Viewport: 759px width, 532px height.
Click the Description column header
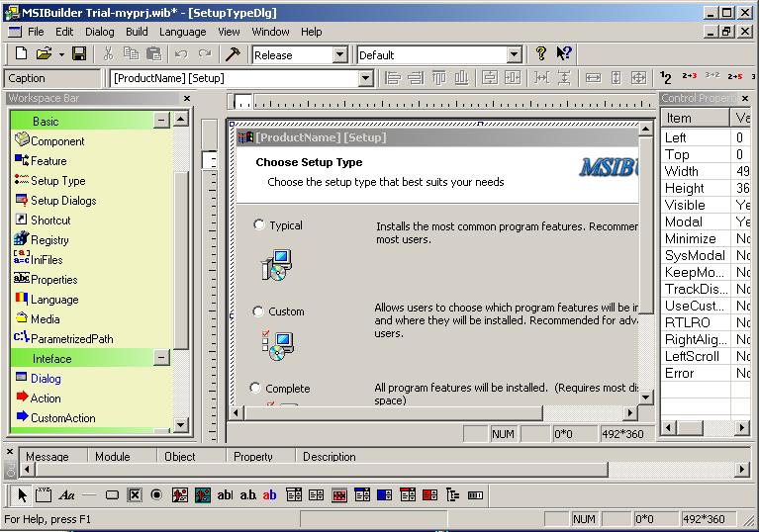click(330, 456)
